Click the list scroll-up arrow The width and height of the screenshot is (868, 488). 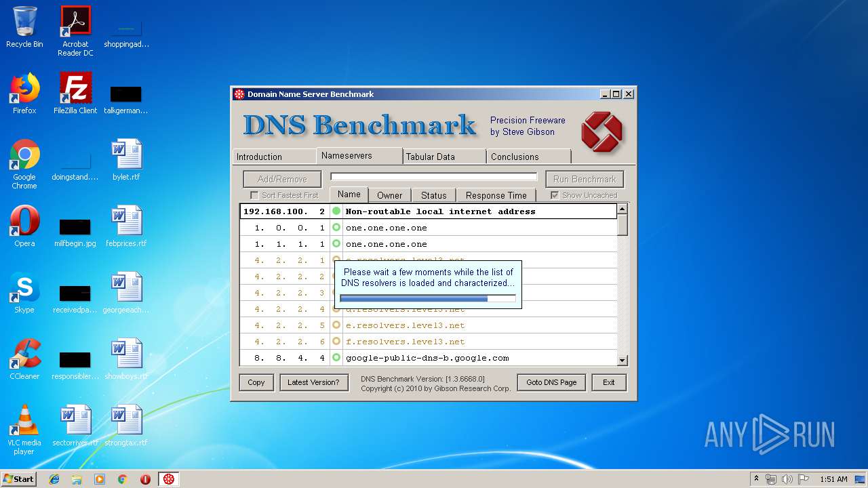tap(623, 210)
